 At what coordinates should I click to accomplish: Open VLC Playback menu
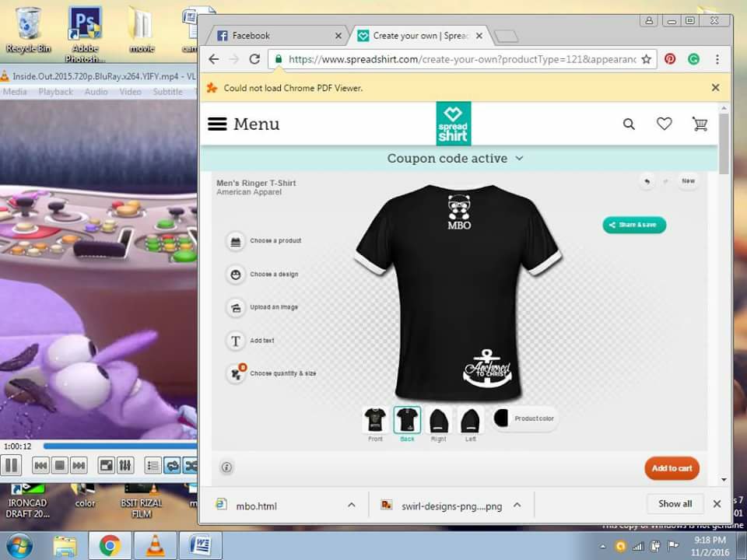tap(56, 92)
